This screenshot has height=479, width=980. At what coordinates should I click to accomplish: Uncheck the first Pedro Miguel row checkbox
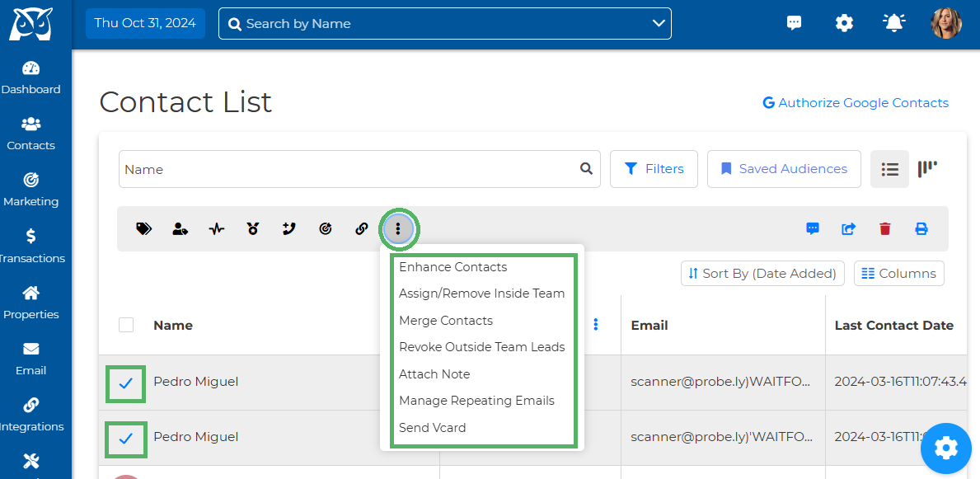pyautogui.click(x=125, y=383)
